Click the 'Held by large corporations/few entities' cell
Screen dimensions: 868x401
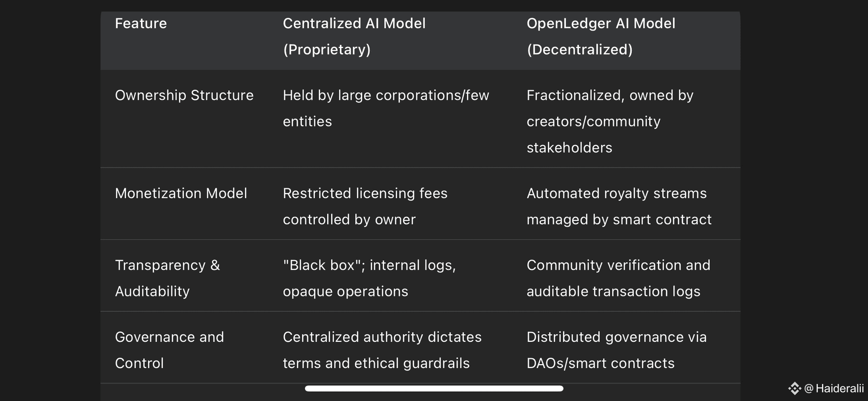[x=386, y=108]
